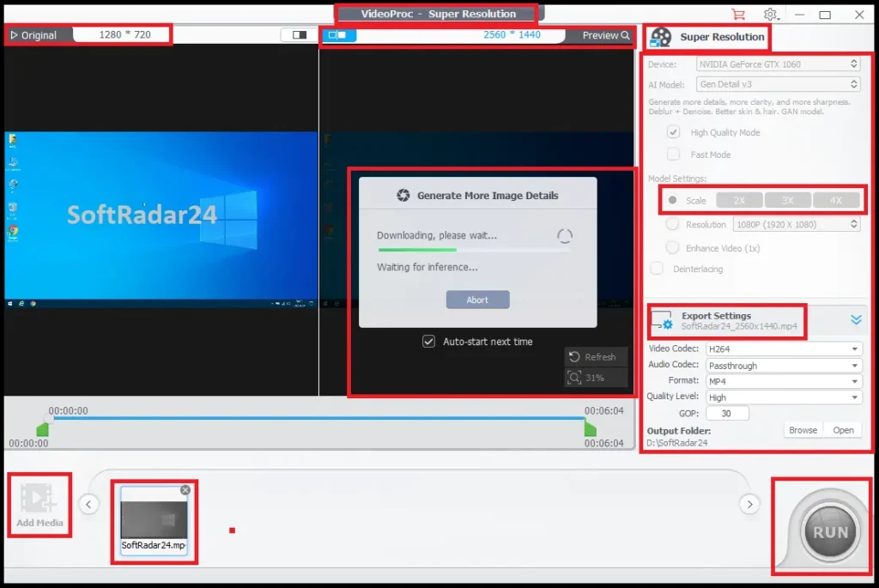Switch to single-pane view icon
Screen dimensions: 879x588
300,34
